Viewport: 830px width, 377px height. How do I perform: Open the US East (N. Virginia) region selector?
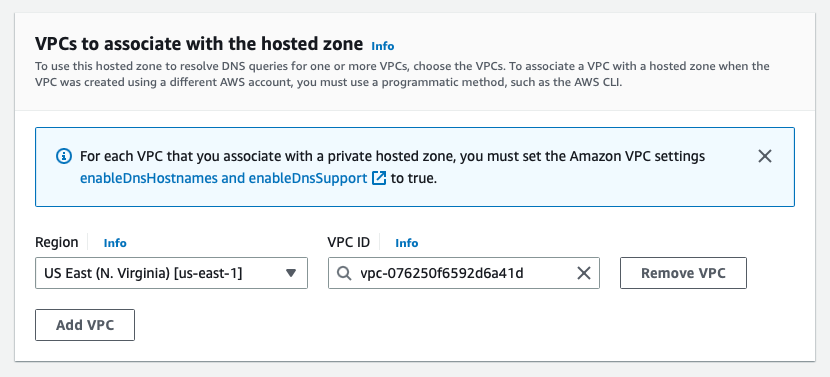[x=172, y=273]
